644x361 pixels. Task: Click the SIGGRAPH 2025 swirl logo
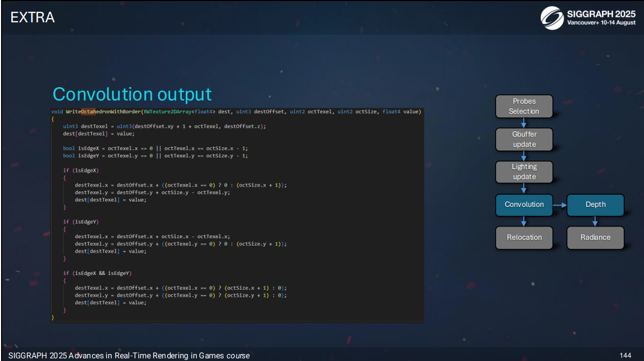click(552, 18)
